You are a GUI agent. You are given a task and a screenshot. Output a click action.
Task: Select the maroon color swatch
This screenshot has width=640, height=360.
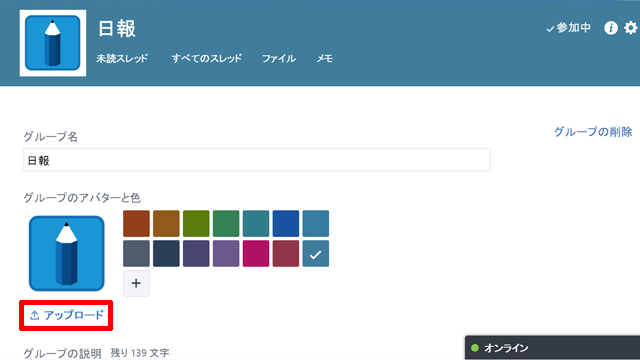286,253
